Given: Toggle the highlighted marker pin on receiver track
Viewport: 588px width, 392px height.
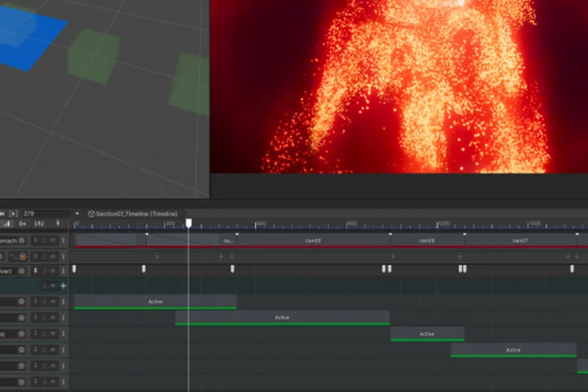Looking at the screenshot, I should (35, 270).
